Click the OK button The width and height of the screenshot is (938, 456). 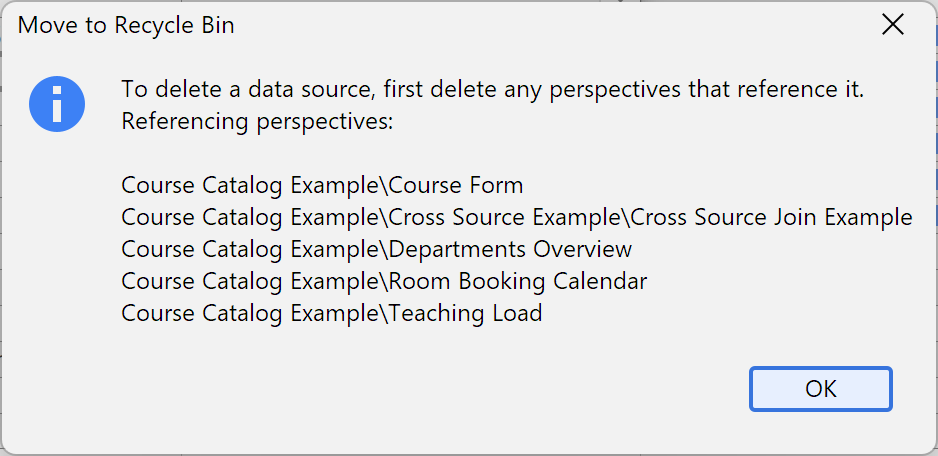[820, 389]
